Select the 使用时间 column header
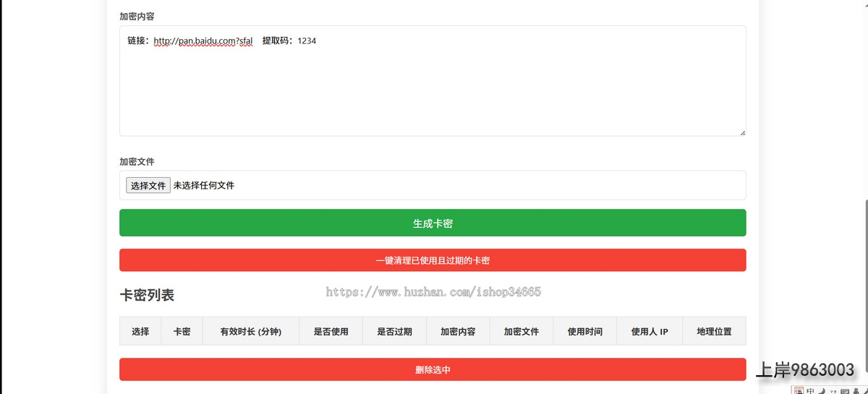The width and height of the screenshot is (868, 394). pyautogui.click(x=584, y=332)
